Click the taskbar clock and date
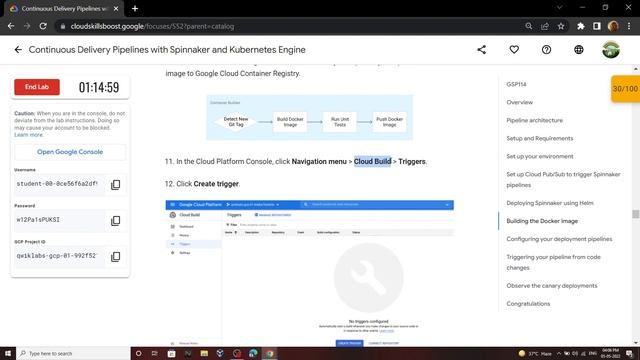640x360 pixels. [x=610, y=353]
